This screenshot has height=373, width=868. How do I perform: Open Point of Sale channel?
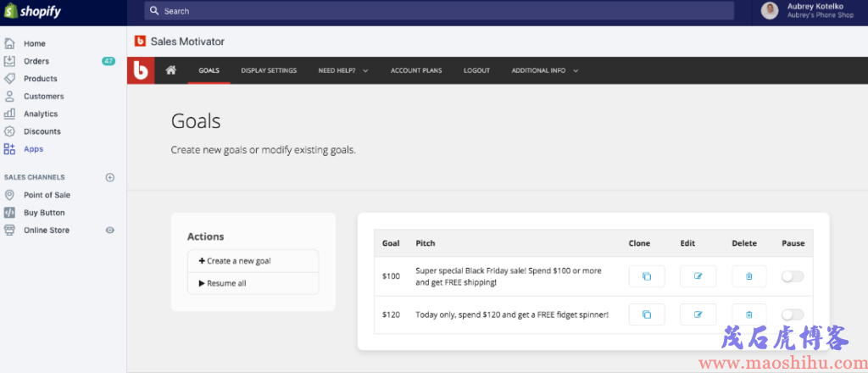(47, 195)
